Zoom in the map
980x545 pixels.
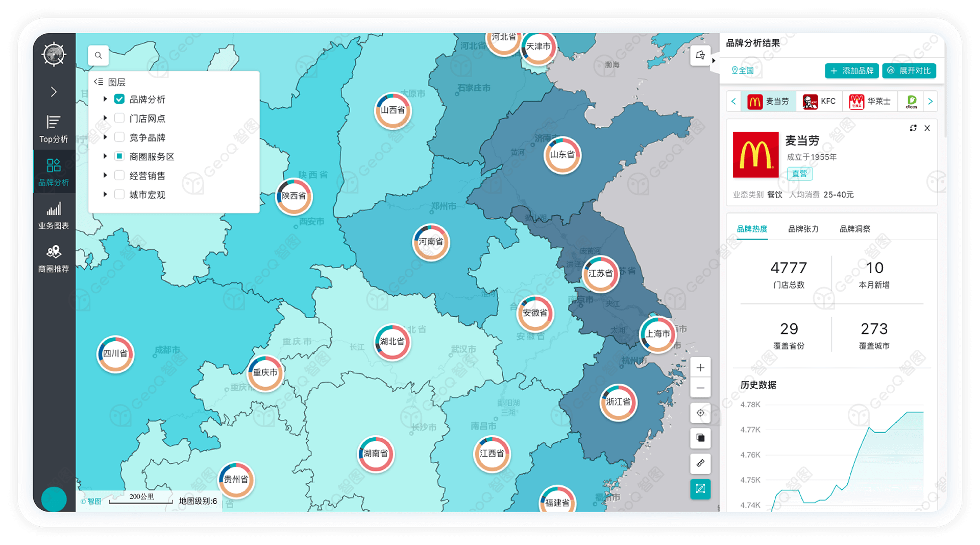click(x=700, y=368)
